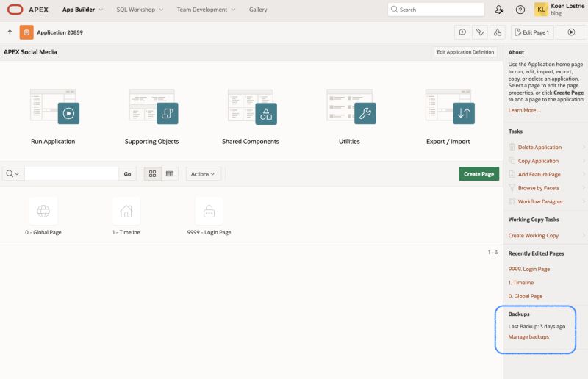Click the KL avatar badge
Screen dimensions: 588x379
pos(541,10)
